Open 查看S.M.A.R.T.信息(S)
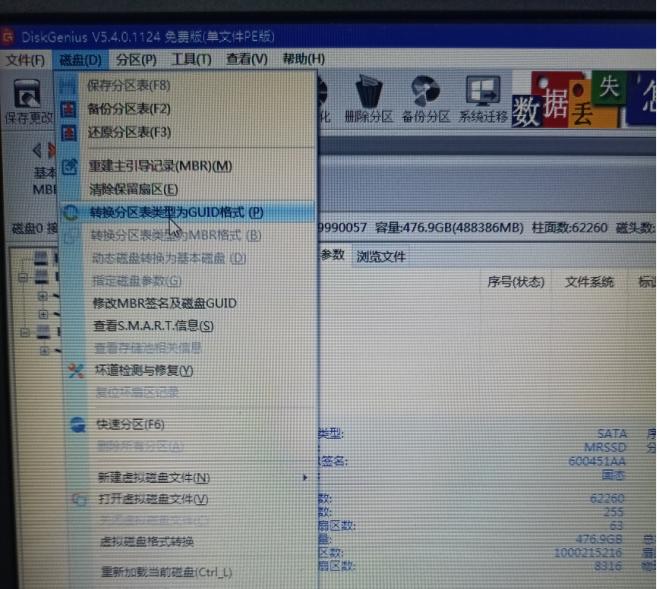Image resolution: width=657 pixels, height=589 pixels. (153, 326)
